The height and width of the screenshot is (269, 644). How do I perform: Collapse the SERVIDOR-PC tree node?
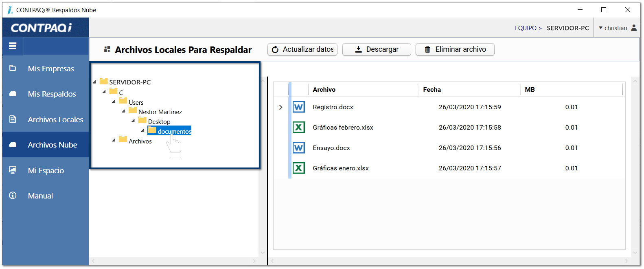click(x=94, y=82)
